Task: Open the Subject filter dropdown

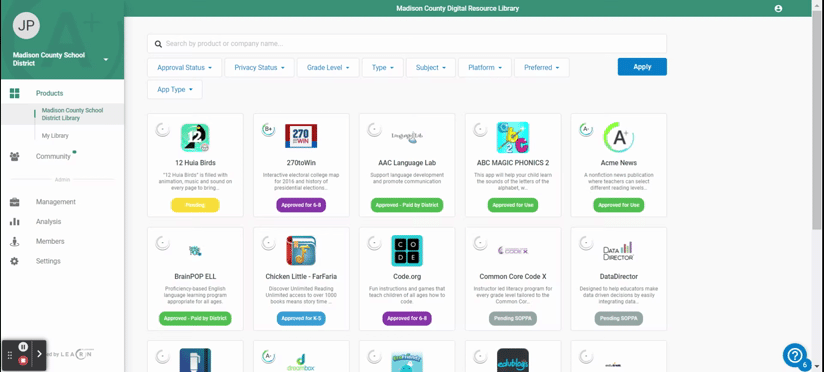Action: point(431,68)
